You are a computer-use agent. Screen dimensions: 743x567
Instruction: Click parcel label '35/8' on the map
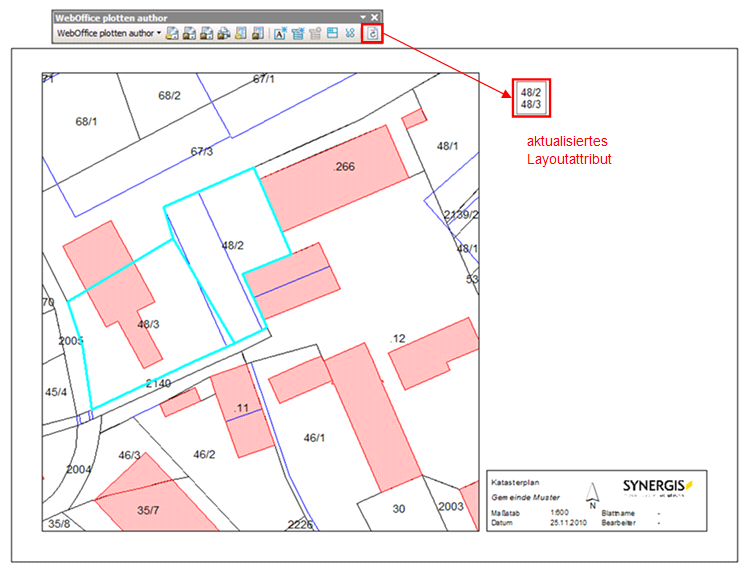click(59, 524)
